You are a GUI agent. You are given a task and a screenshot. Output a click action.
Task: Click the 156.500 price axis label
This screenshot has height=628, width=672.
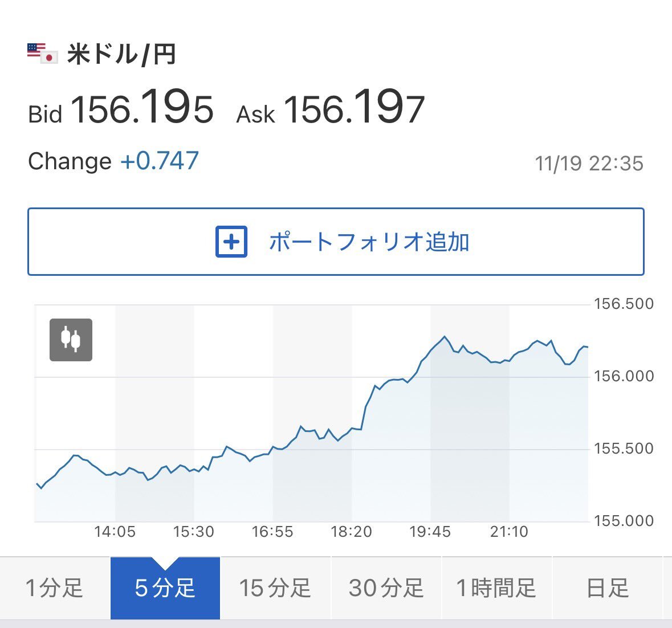[624, 304]
